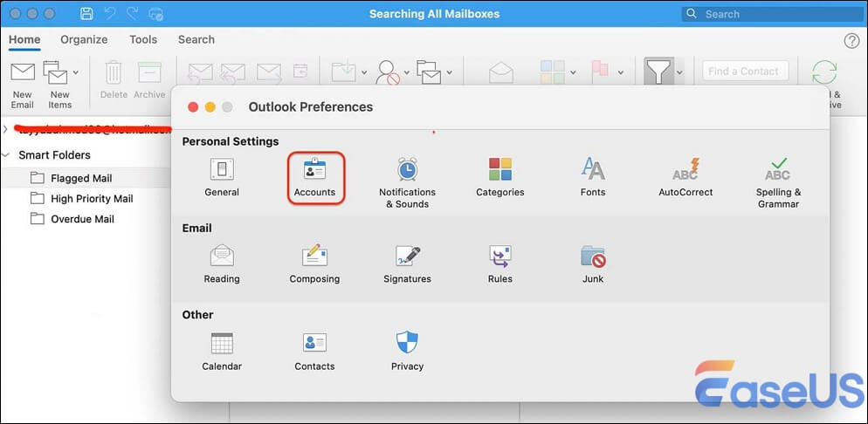The width and height of the screenshot is (868, 424).
Task: Expand the hotmail account folder chevron
Action: pyautogui.click(x=5, y=130)
